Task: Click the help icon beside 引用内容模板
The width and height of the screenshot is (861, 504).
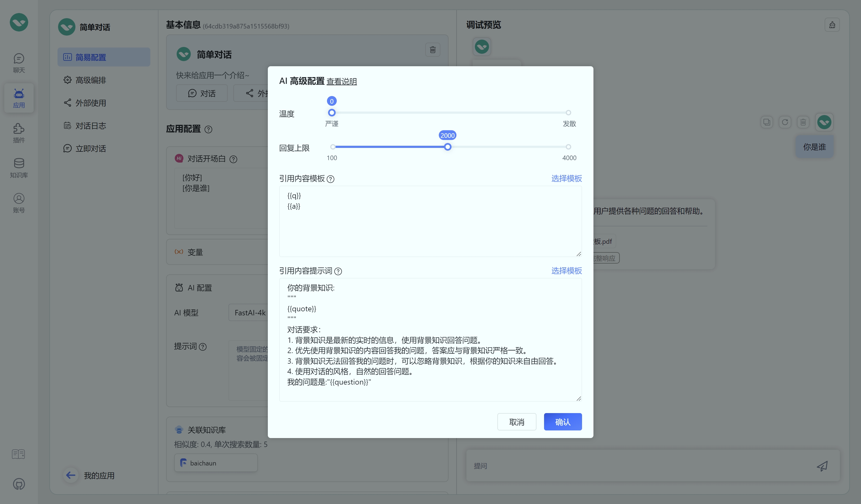Action: (x=331, y=179)
